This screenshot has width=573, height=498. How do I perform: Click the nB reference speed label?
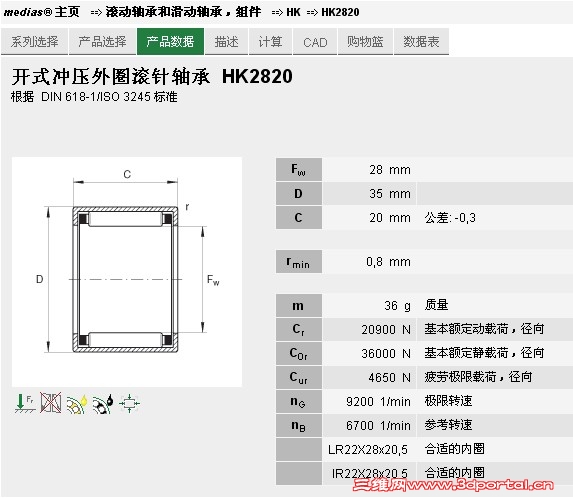(299, 425)
